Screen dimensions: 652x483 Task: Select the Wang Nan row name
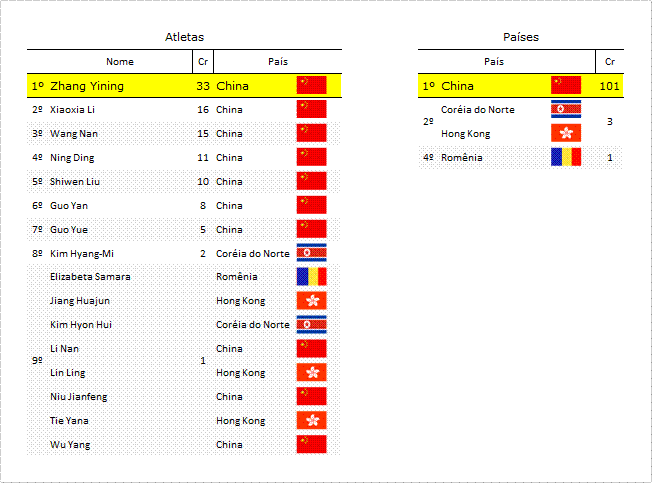pos(74,134)
